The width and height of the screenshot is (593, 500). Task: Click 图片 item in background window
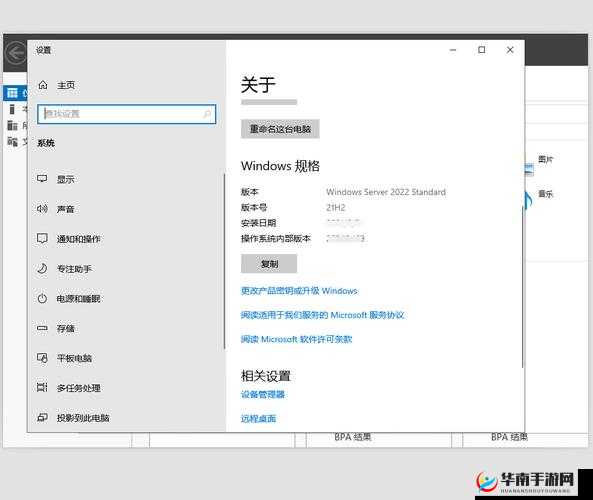click(x=545, y=159)
